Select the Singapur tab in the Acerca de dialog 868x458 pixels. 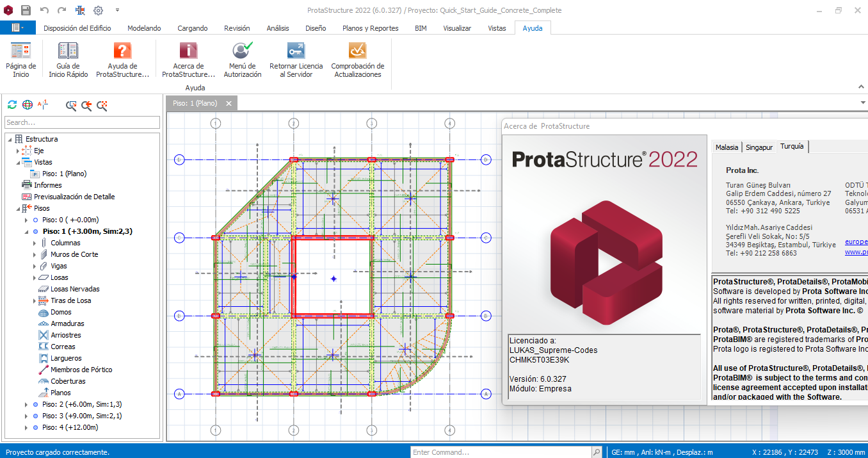[759, 147]
